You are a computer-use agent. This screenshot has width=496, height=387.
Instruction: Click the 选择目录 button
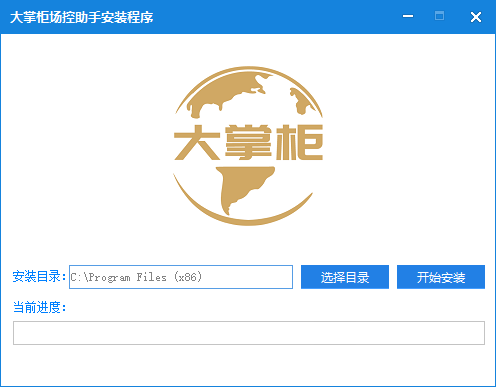(x=345, y=277)
